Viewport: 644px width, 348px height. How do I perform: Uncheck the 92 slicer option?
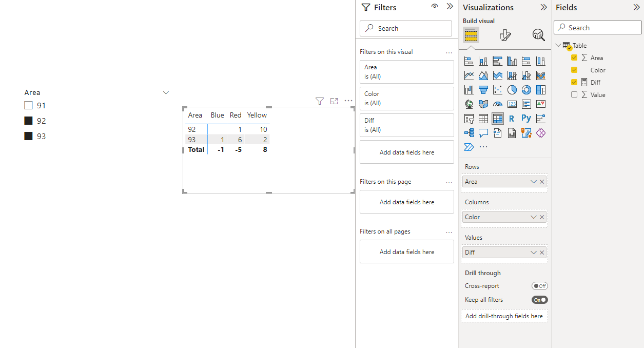tap(29, 121)
